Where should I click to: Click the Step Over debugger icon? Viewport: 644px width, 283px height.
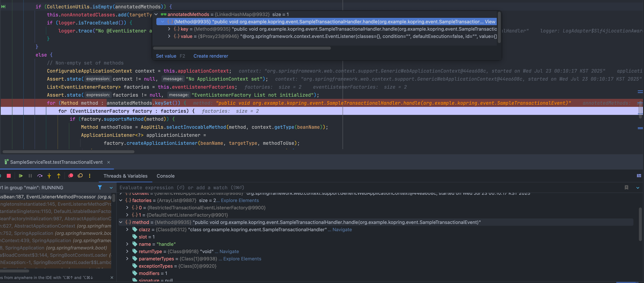coord(40,176)
